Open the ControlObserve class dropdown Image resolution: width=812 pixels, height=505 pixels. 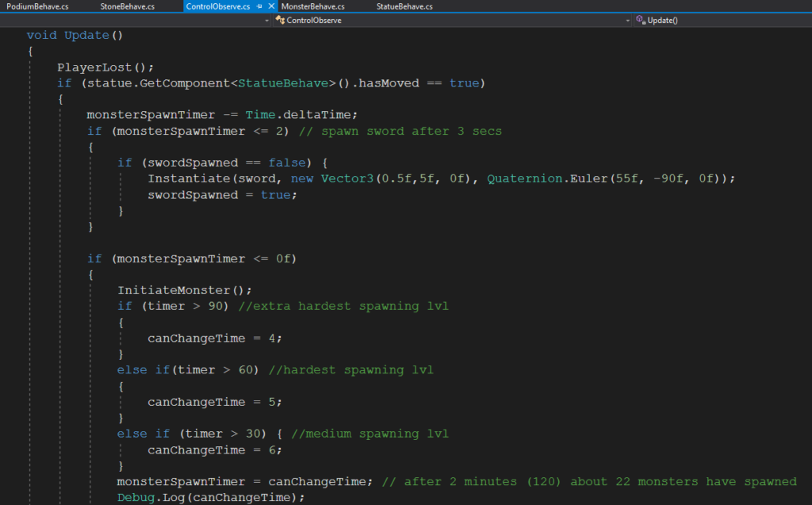(453, 20)
